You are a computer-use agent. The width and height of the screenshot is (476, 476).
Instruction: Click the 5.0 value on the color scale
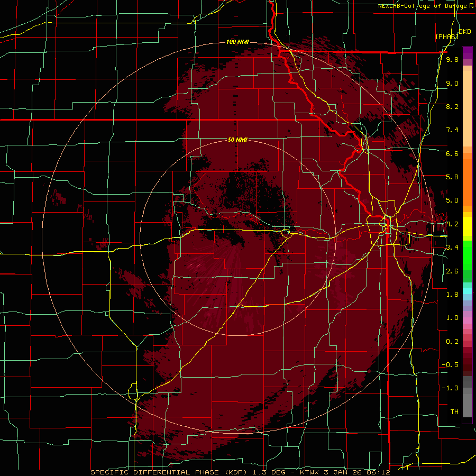point(452,200)
